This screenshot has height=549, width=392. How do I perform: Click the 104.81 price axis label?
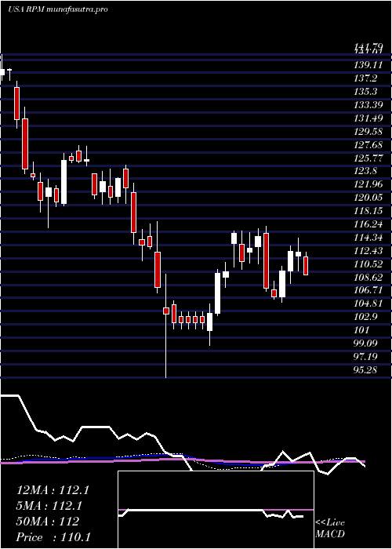[x=368, y=304]
